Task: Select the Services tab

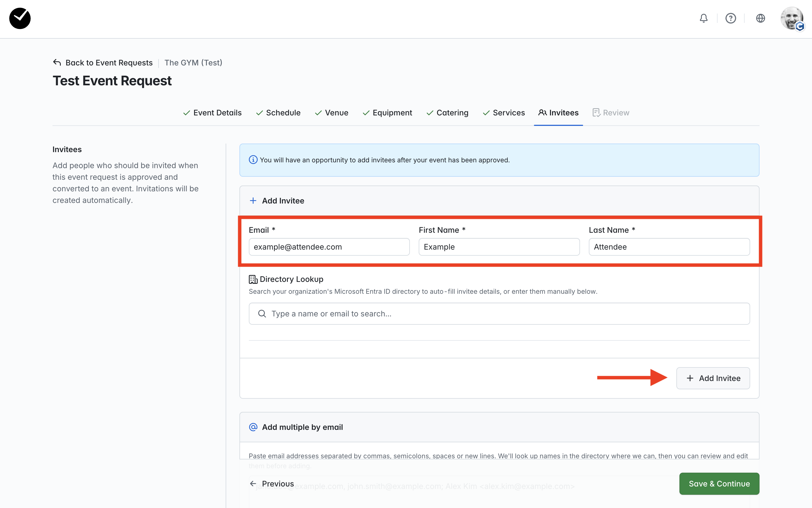Action: [504, 113]
